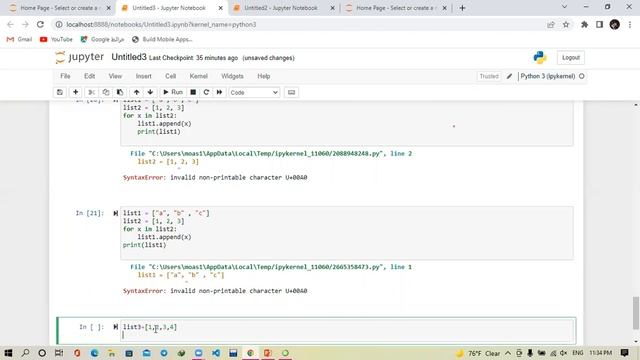Run cell In [21] via its side icon
Screen dimensions: 640x360
point(116,213)
